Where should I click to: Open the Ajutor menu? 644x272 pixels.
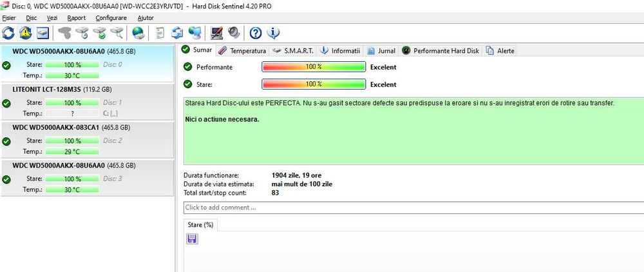[x=146, y=18]
